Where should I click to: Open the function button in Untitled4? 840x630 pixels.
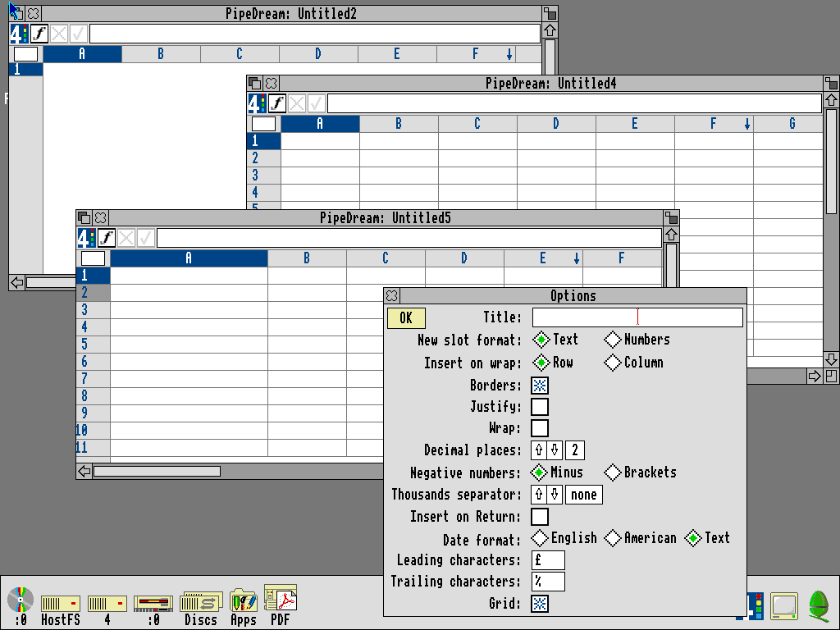(277, 103)
